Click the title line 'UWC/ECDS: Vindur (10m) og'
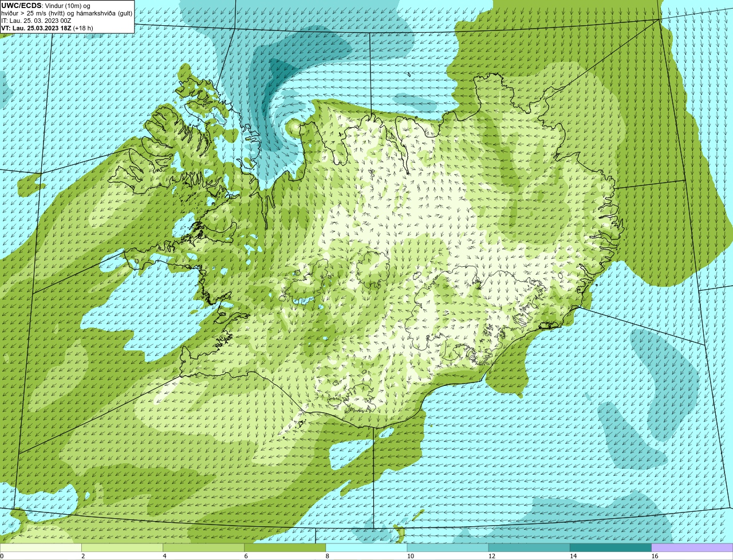 [x=46, y=5]
